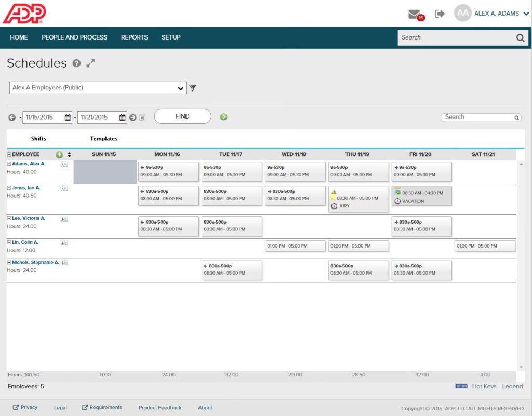Image resolution: width=532 pixels, height=416 pixels.
Task: Click the log out arrow icon
Action: coord(440,14)
